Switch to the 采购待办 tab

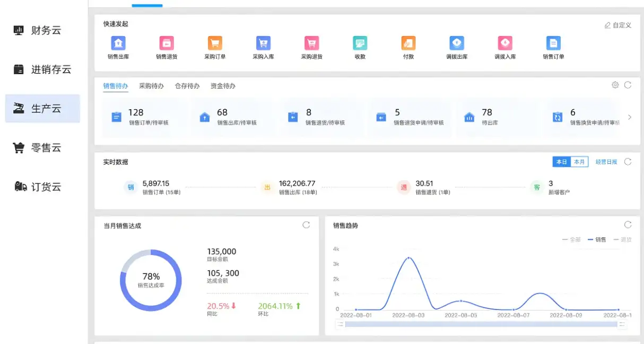[151, 86]
